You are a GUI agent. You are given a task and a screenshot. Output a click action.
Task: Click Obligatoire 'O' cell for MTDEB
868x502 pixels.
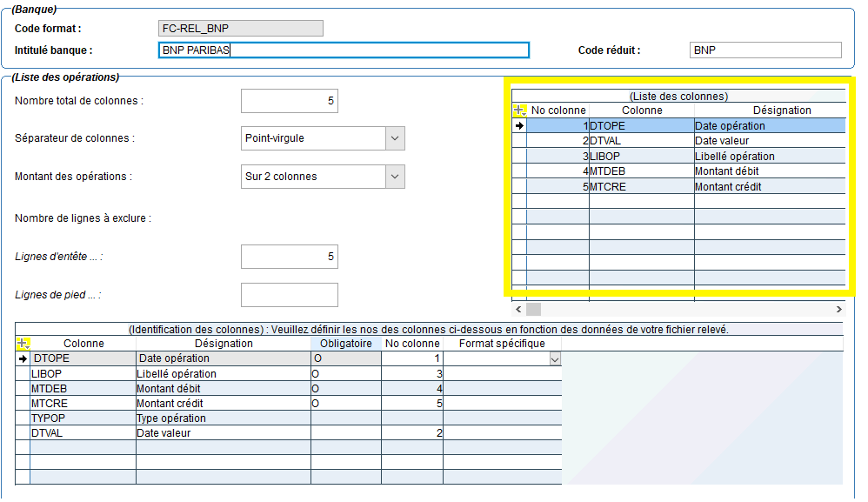(x=346, y=389)
